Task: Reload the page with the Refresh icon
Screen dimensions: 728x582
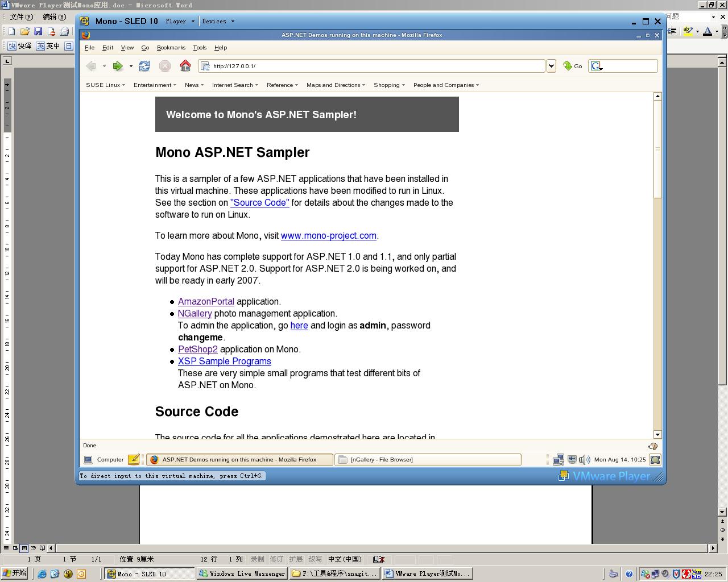Action: 144,66
